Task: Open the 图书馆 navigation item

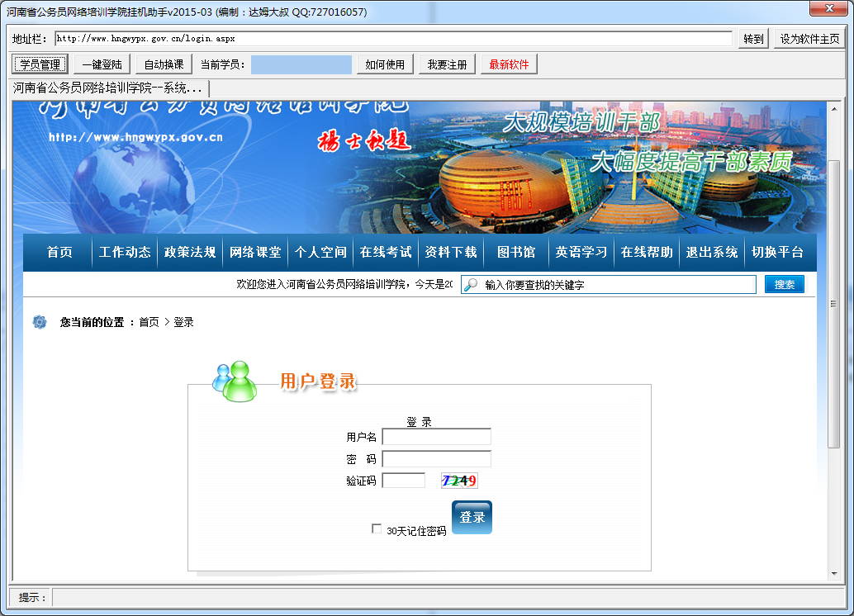Action: tap(516, 252)
